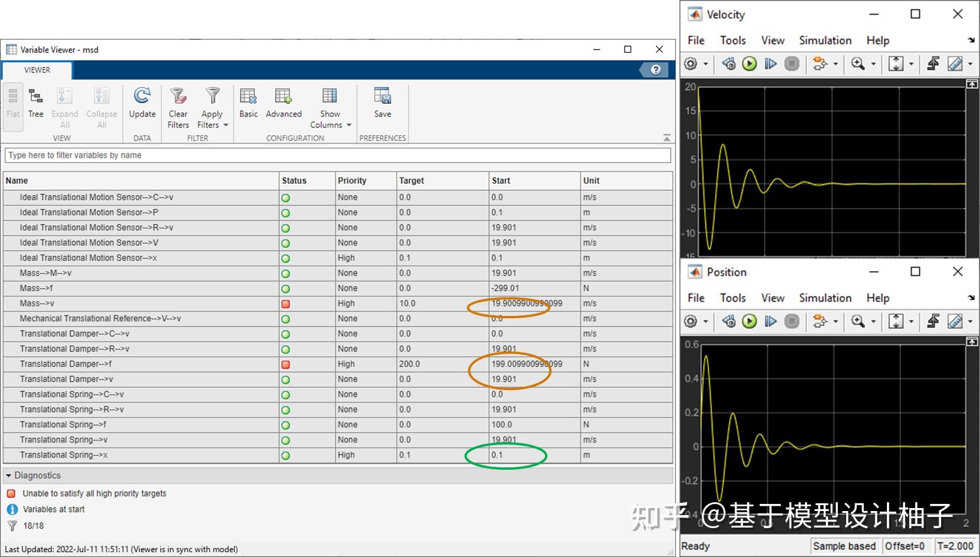Switch to the VIEWER tab
Image resolution: width=980 pixels, height=557 pixels.
coord(37,70)
